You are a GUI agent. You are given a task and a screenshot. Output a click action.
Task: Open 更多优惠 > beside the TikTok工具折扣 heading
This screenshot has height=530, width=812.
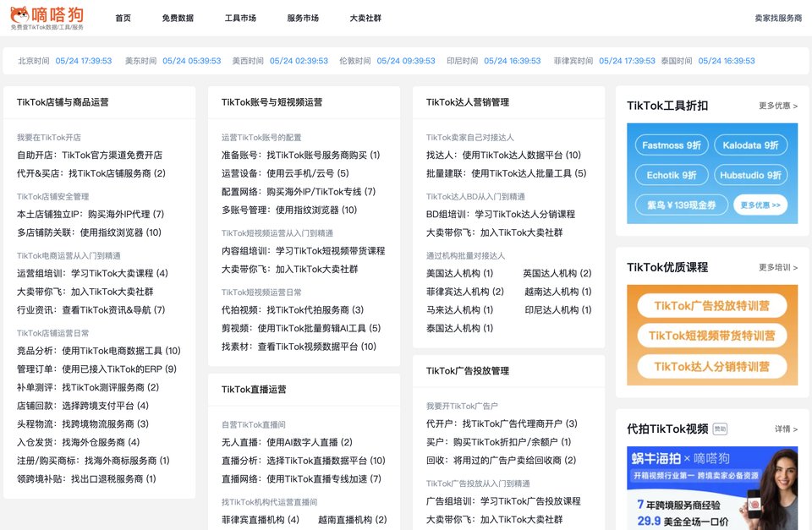[778, 106]
